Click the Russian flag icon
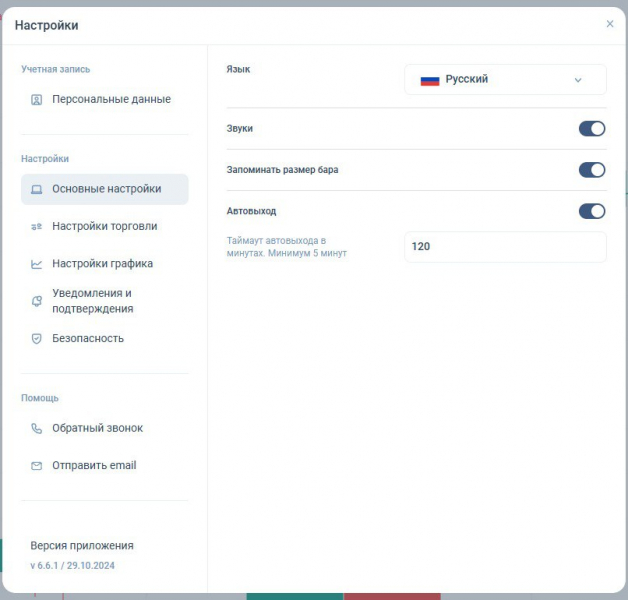The width and height of the screenshot is (628, 600). [x=430, y=81]
